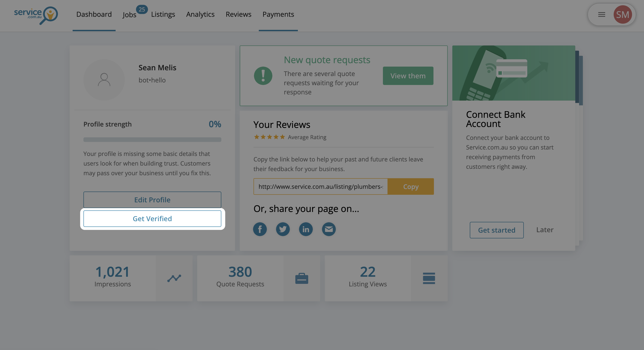Click the Edit Profile button

click(152, 200)
